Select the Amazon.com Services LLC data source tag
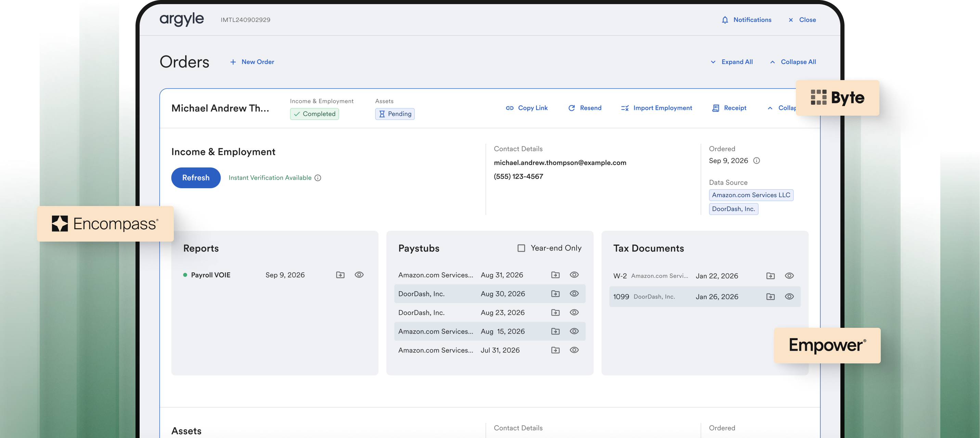Image resolution: width=980 pixels, height=438 pixels. [751, 195]
